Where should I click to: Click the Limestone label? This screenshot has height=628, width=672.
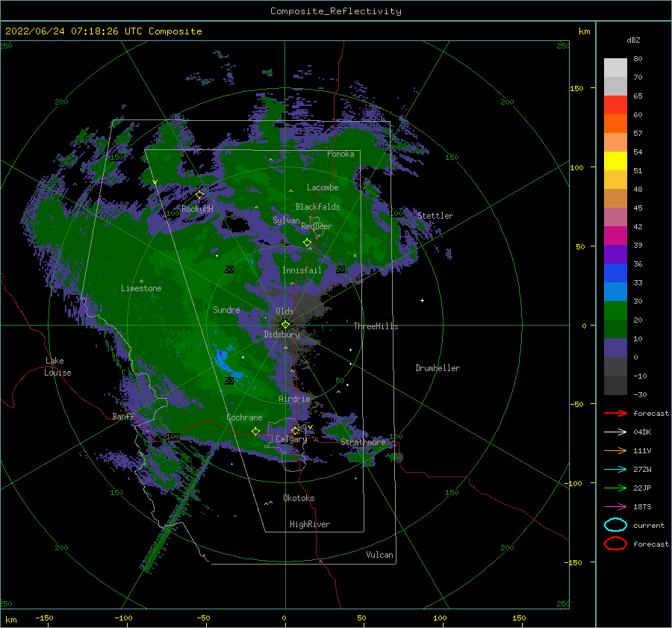(141, 288)
